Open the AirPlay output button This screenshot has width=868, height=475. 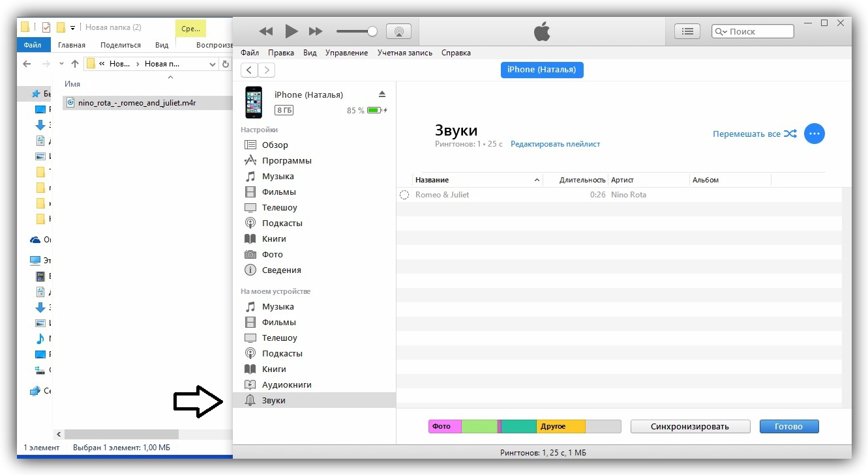pyautogui.click(x=399, y=31)
